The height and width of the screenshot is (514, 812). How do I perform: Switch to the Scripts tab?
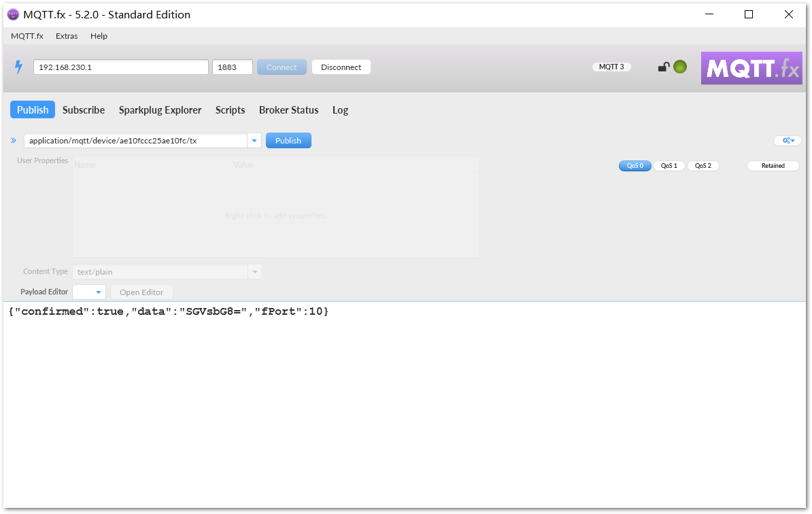(230, 109)
